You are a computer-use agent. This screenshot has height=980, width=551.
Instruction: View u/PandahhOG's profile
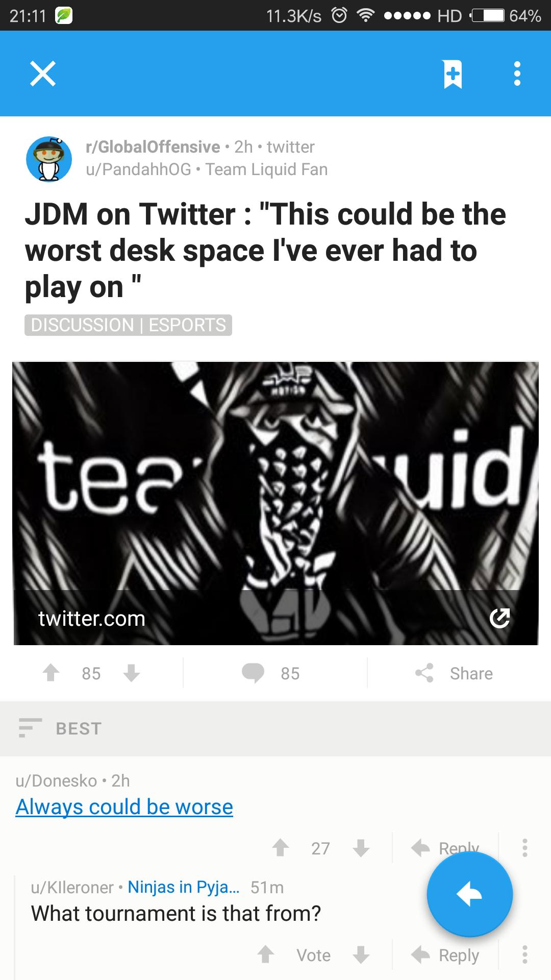(x=138, y=169)
